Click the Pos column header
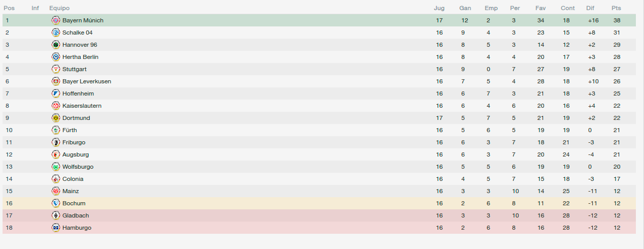Image resolution: width=644 pixels, height=249 pixels. coord(9,8)
